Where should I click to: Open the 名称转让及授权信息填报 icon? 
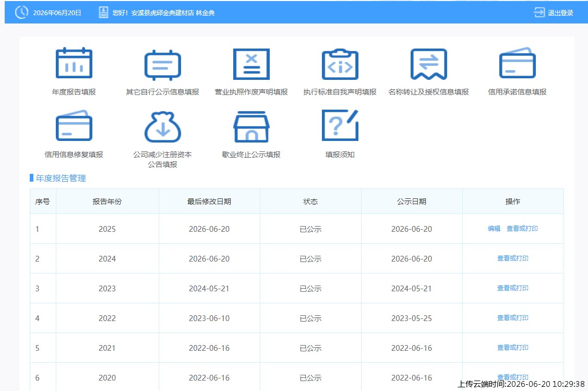[x=429, y=64]
